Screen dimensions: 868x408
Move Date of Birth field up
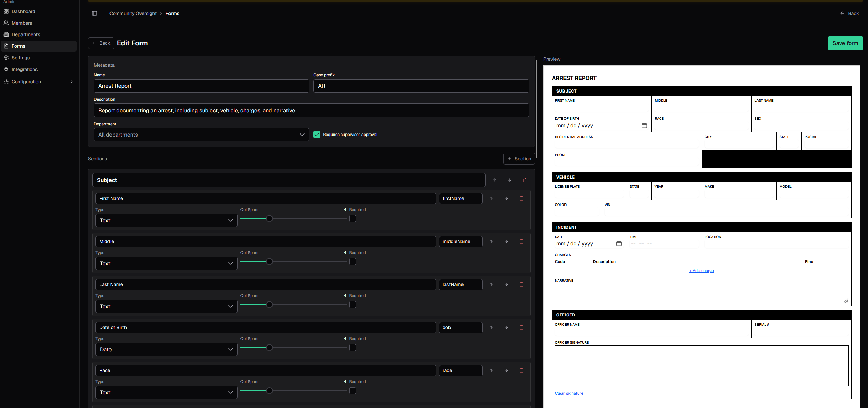[491, 327]
